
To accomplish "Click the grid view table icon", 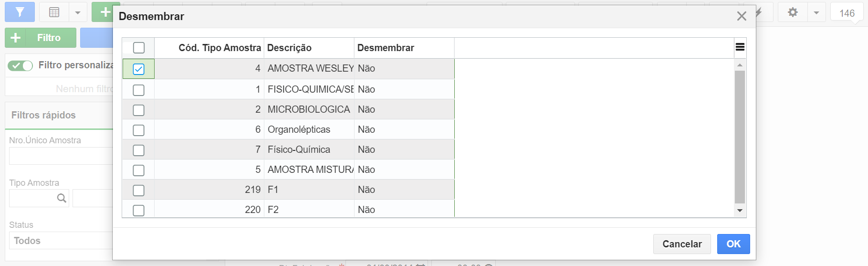I will 54,12.
